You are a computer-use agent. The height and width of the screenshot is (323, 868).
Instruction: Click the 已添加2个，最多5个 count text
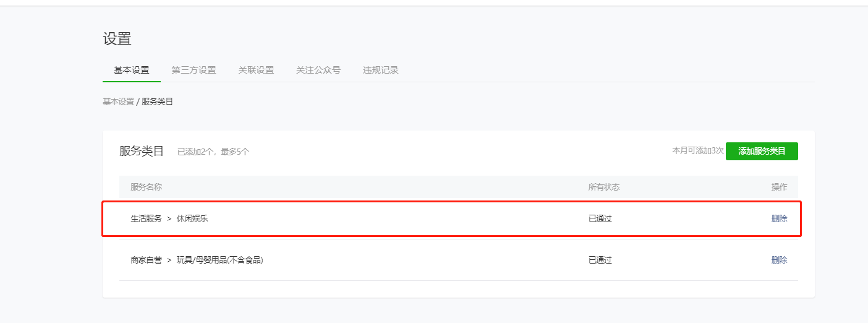click(x=213, y=152)
